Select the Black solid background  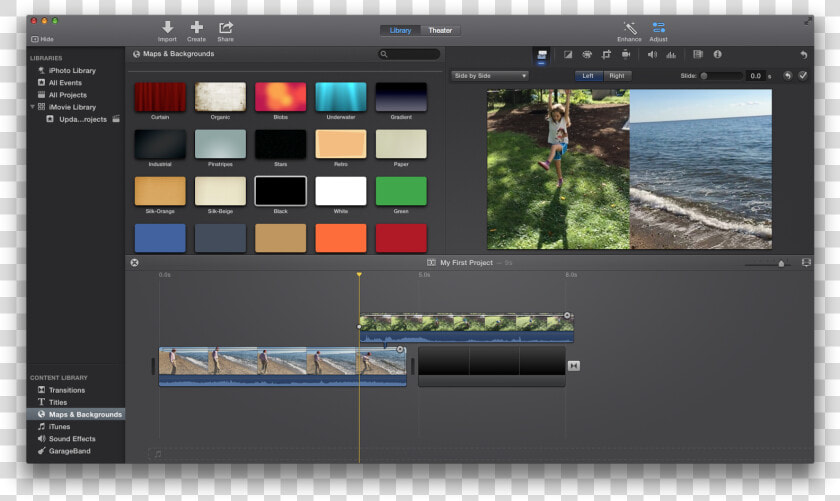point(280,191)
